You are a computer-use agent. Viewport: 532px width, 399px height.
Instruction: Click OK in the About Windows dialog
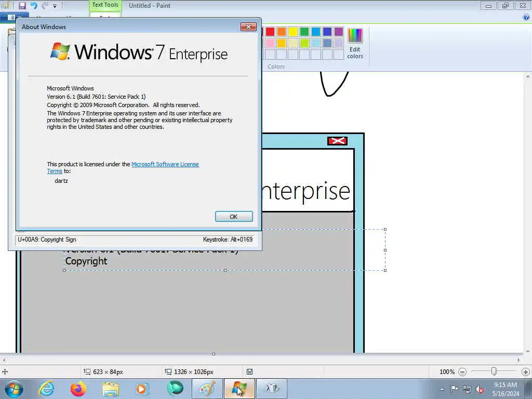pos(234,217)
